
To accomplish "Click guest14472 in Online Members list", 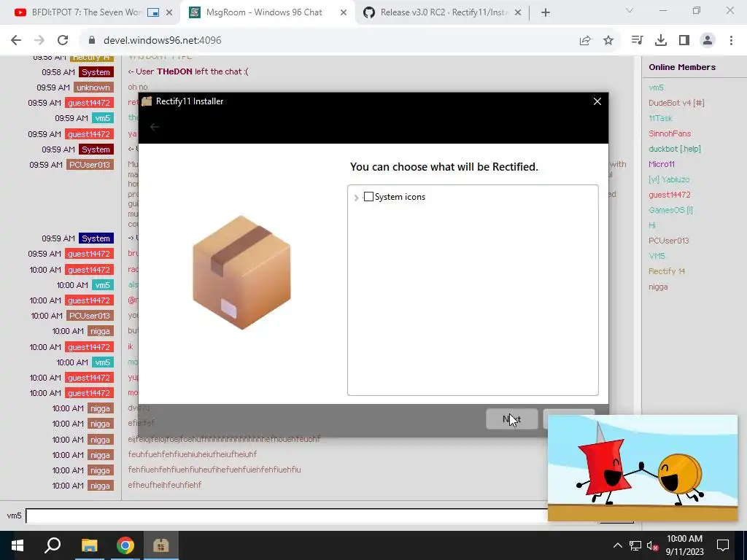I will pyautogui.click(x=670, y=195).
